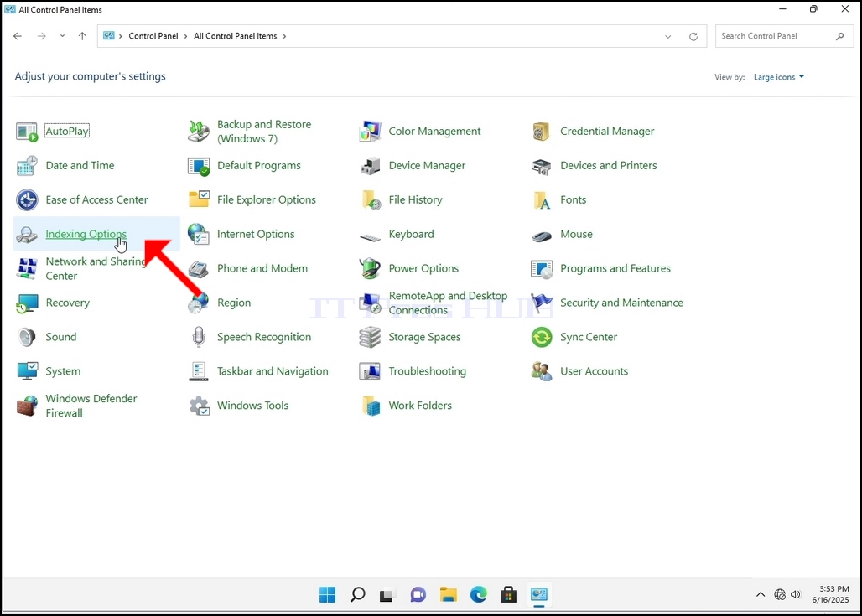Open the Troubleshooting link
Image resolution: width=862 pixels, height=616 pixels.
(x=427, y=371)
